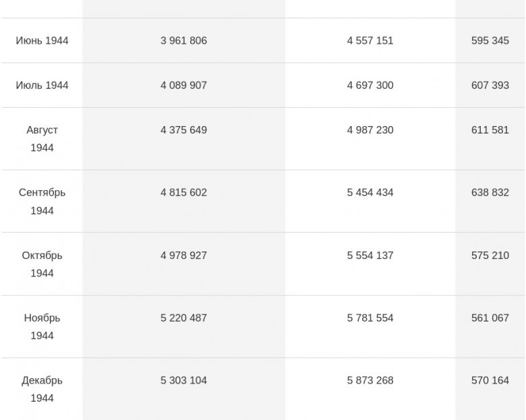Screen dimensions: 526x420
Task: Click the value 4 697 300
Action: [x=370, y=85]
